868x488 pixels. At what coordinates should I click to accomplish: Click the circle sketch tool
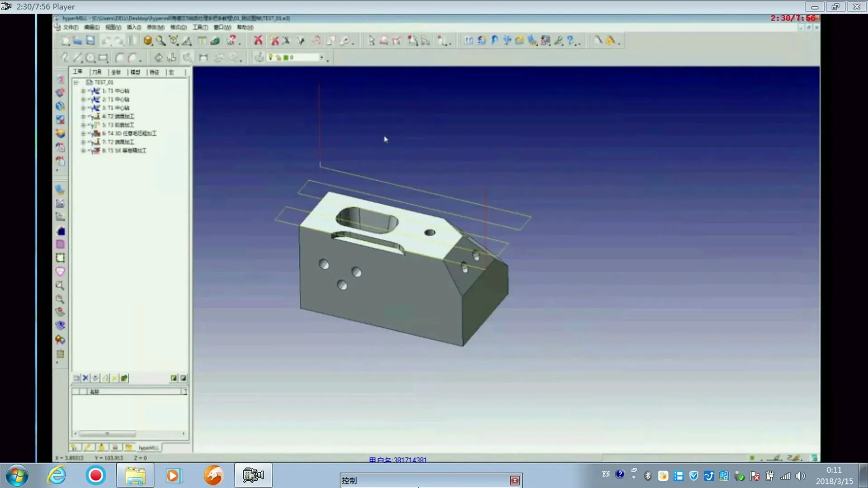90,58
